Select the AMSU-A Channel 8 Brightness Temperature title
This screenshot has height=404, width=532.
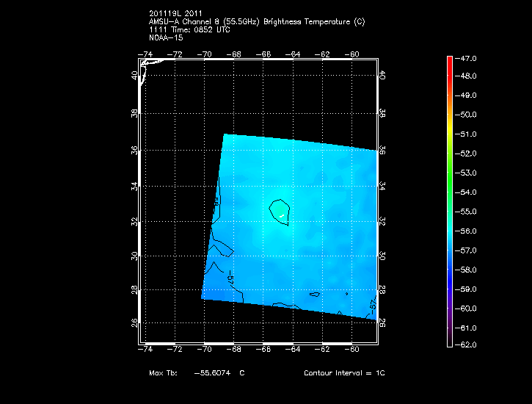click(x=256, y=22)
